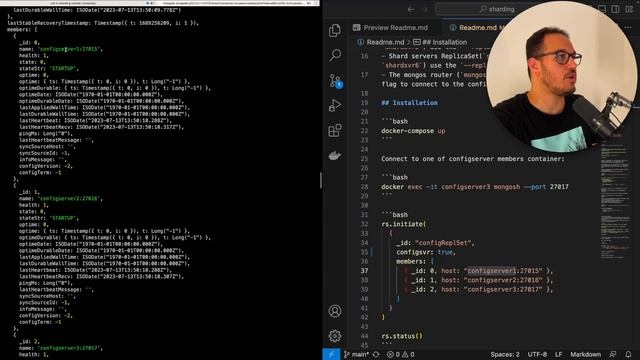Open the Accounts menu icon
The height and width of the screenshot is (360, 640).
335,311
